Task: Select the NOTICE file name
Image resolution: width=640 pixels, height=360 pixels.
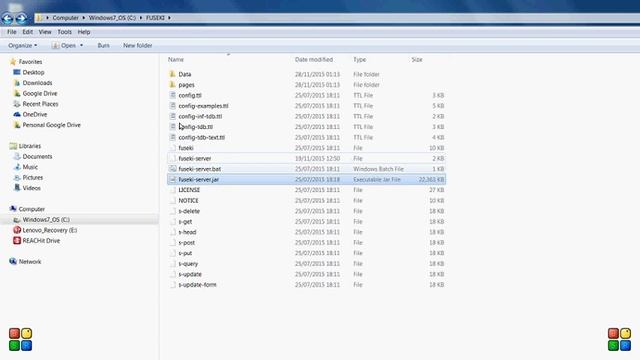Action: (x=188, y=201)
